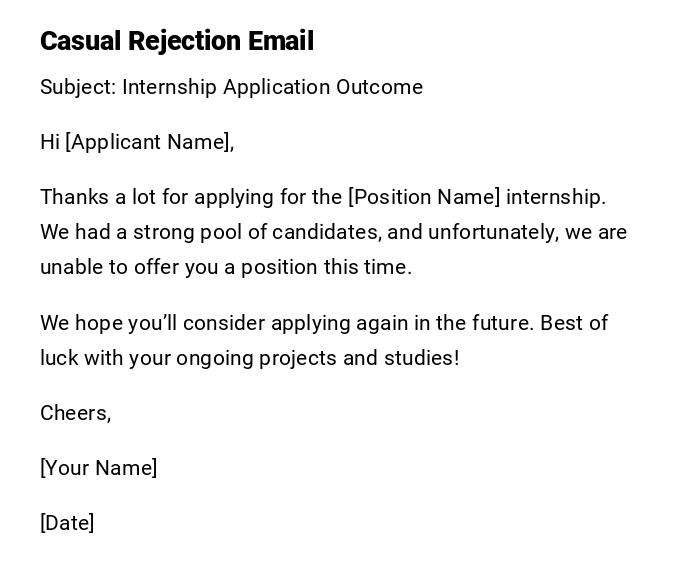Click the "Internship Application Outcome" subject text
The width and height of the screenshot is (700, 586).
(272, 87)
